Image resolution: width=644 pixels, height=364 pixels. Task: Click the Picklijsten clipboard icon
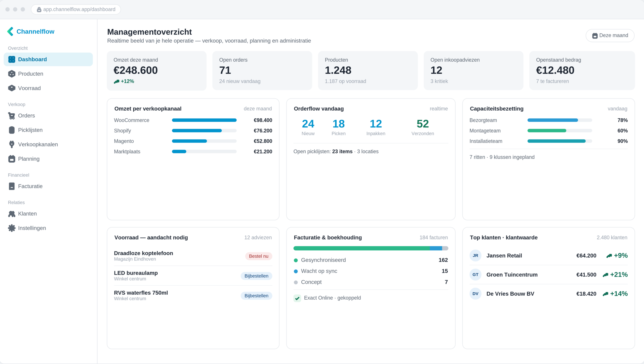12,130
